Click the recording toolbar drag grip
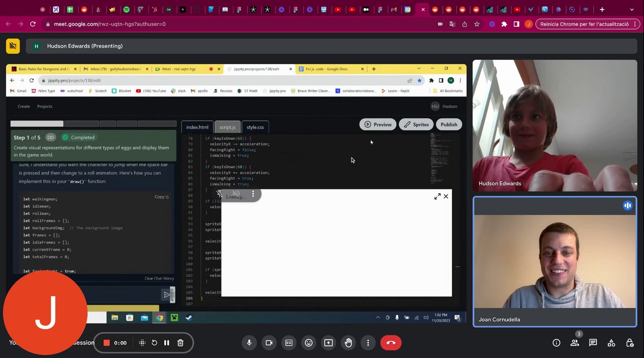 pos(142,343)
